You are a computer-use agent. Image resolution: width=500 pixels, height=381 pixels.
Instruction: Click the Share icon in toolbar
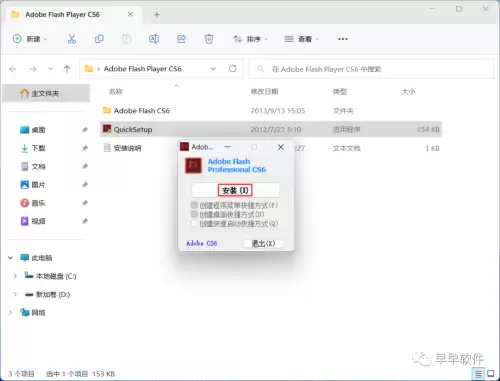181,39
